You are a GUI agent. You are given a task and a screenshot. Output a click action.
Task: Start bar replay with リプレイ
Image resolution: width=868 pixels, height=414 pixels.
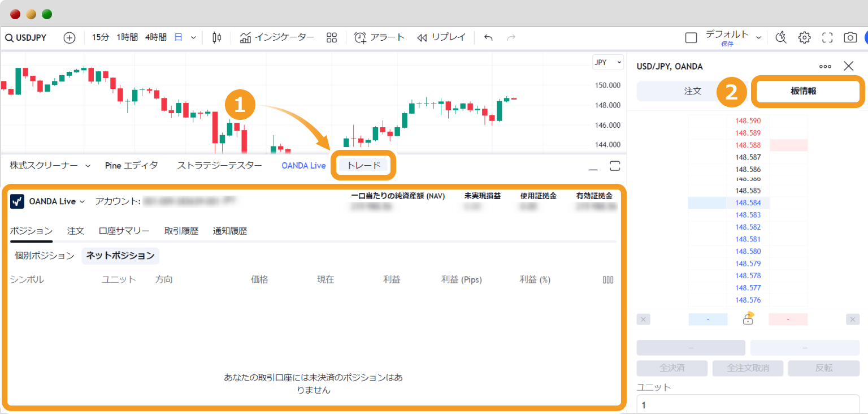point(441,38)
